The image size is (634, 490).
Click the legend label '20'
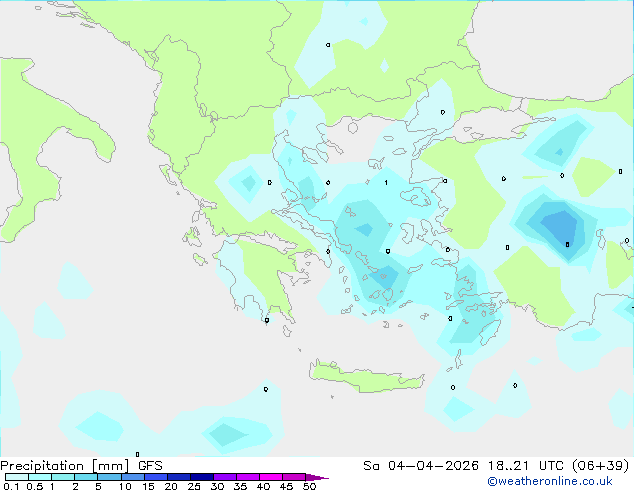pos(171,486)
